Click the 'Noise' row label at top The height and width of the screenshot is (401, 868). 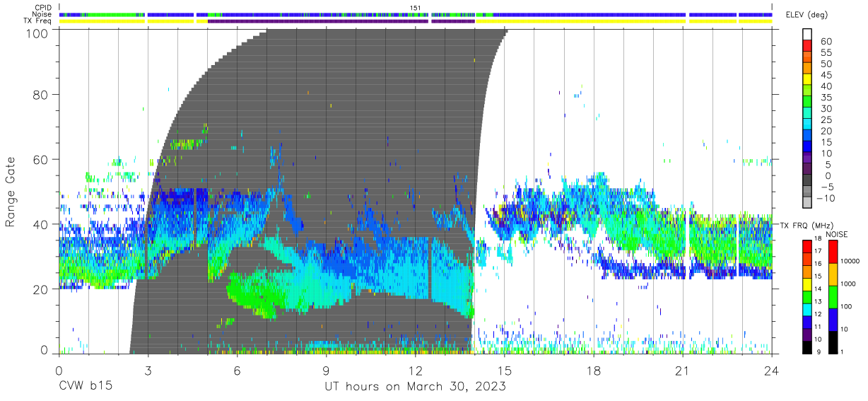(43, 14)
